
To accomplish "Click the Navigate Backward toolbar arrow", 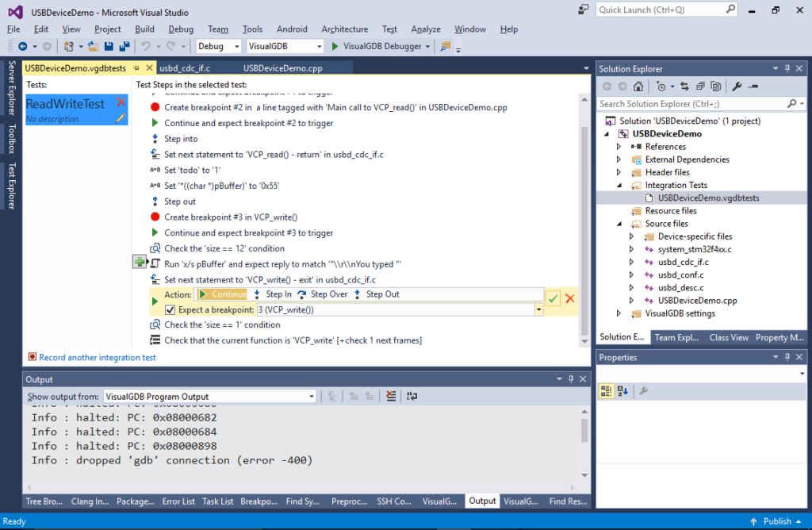I will [23, 46].
